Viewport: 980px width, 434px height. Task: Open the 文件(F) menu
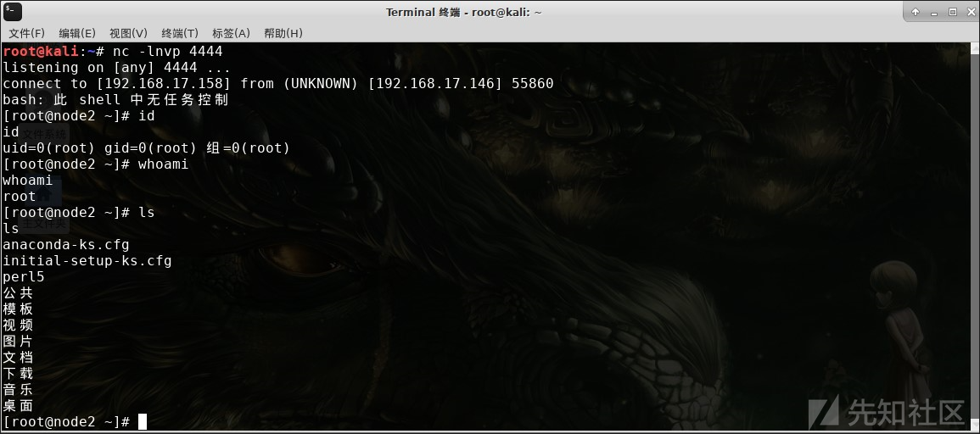pyautogui.click(x=27, y=33)
